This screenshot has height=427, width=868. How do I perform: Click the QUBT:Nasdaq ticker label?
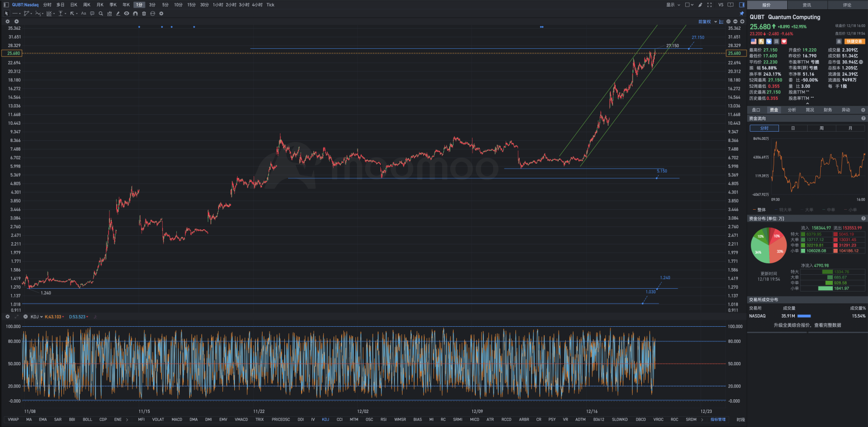(x=25, y=5)
